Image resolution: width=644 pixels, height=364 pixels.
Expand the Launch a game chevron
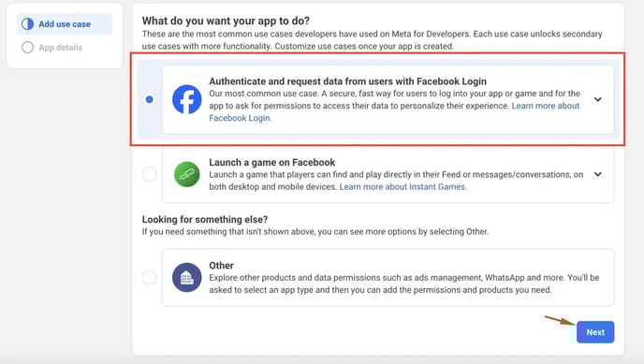coord(598,174)
